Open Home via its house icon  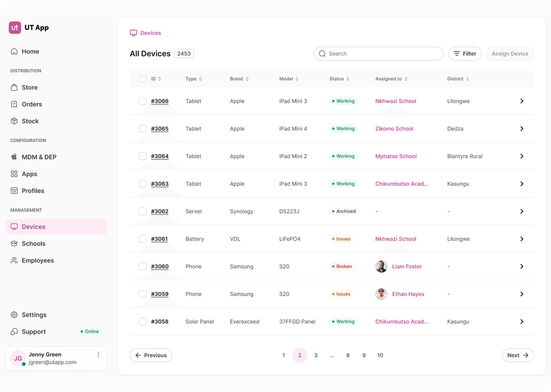tap(14, 51)
